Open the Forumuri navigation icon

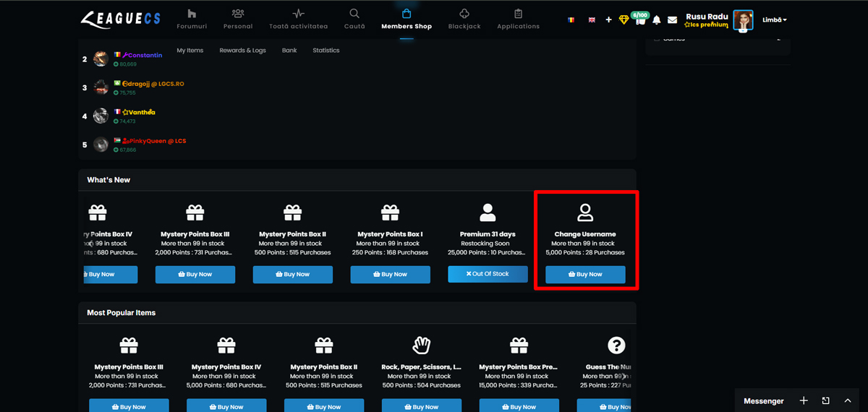(192, 14)
